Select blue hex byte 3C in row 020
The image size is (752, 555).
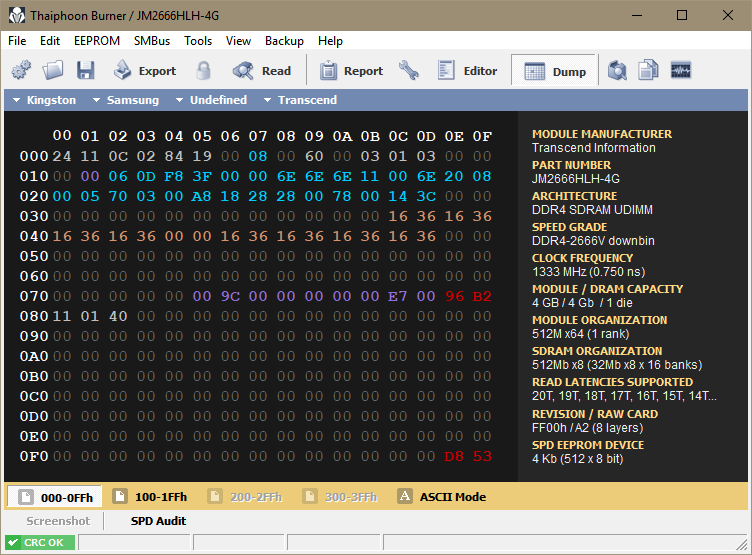(x=426, y=196)
